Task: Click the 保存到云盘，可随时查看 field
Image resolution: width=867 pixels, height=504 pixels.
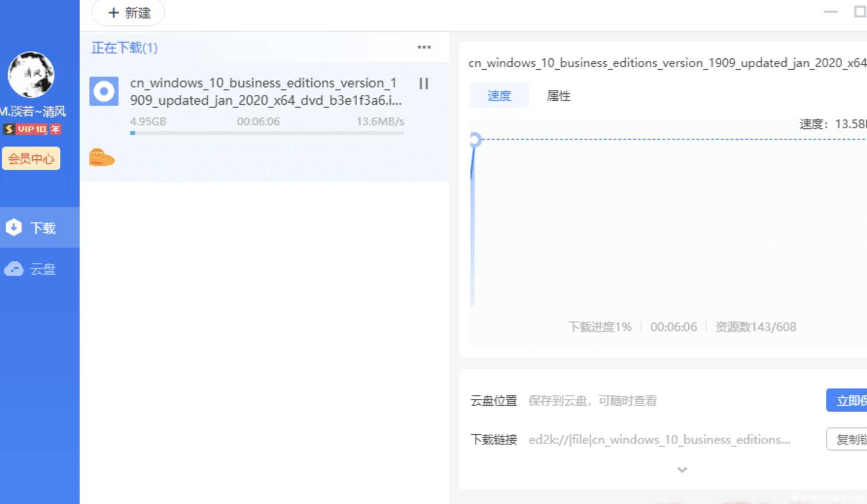Action: (592, 401)
